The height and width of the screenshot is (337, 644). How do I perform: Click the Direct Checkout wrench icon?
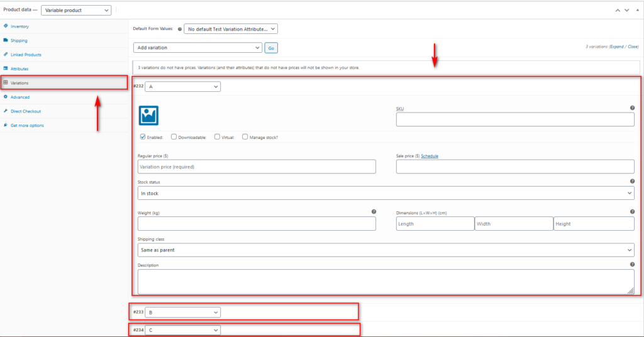6,111
